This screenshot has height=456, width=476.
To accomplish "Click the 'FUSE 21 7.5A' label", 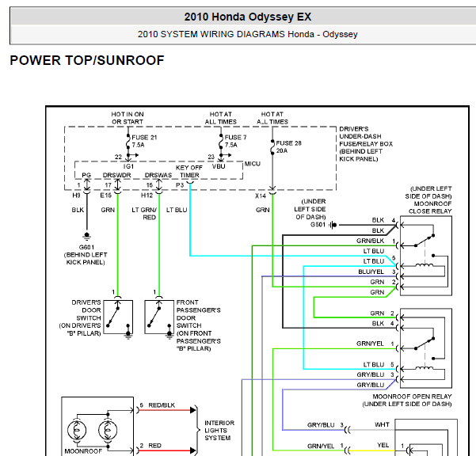I will [x=144, y=141].
